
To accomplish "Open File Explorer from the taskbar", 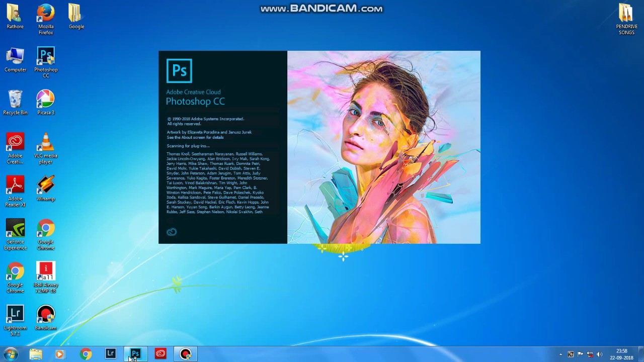I will pyautogui.click(x=36, y=354).
